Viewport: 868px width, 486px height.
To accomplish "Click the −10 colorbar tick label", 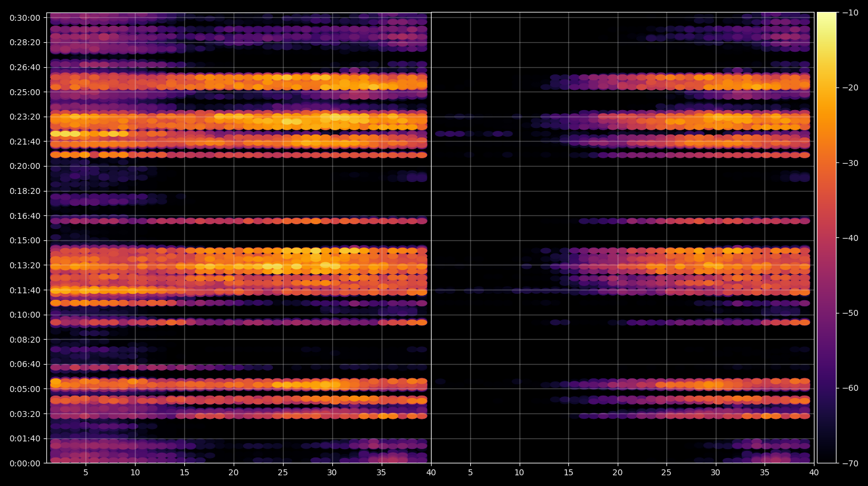I will (850, 12).
